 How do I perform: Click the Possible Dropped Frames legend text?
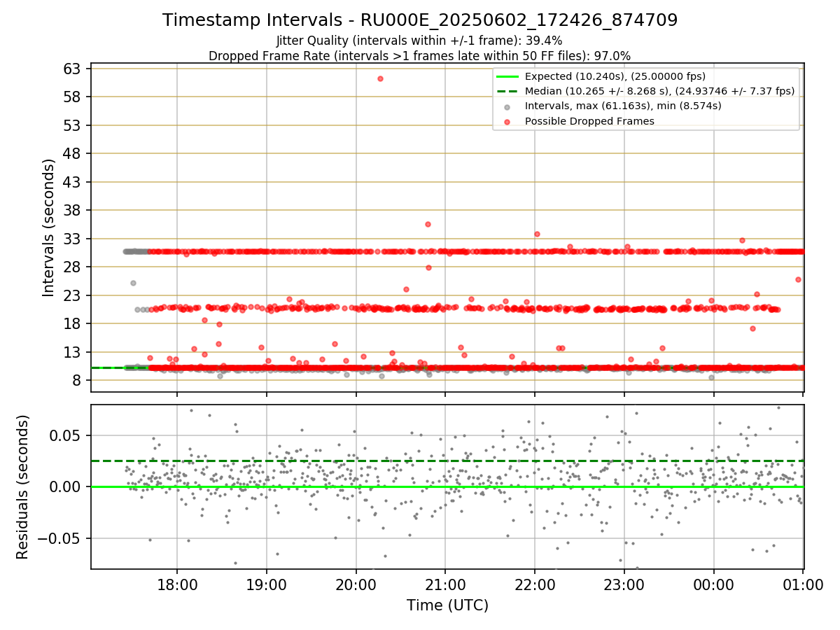[589, 121]
